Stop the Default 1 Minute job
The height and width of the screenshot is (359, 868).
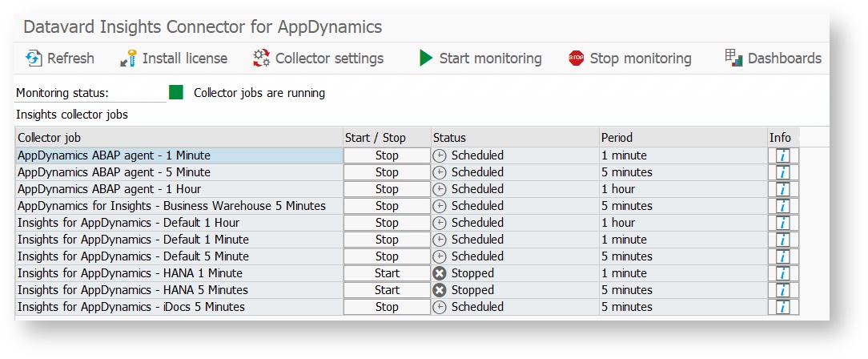click(x=387, y=240)
